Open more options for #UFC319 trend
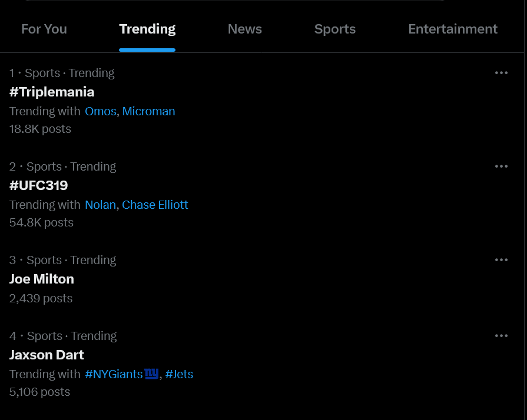Viewport: 527px width, 420px height. click(501, 166)
